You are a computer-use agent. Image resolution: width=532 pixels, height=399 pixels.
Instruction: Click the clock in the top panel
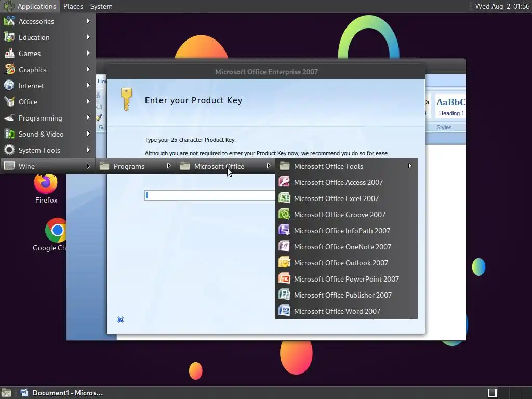tap(502, 6)
